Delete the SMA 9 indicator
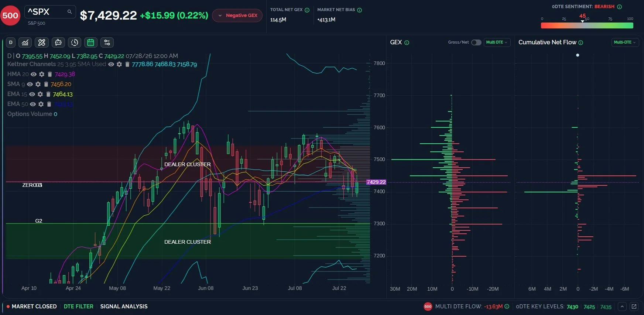This screenshot has height=315, width=644. click(46, 84)
